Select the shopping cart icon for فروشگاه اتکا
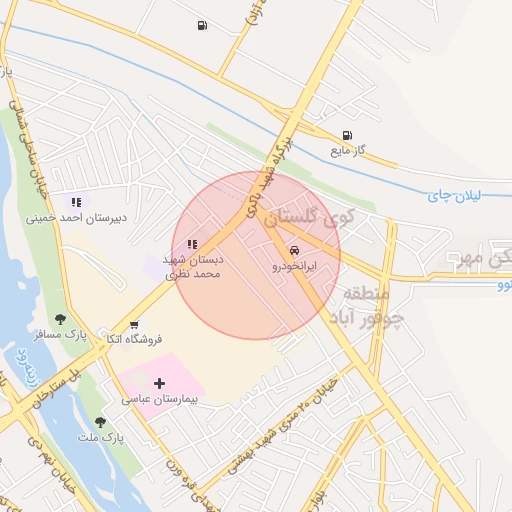The image size is (512, 512). 134,324
